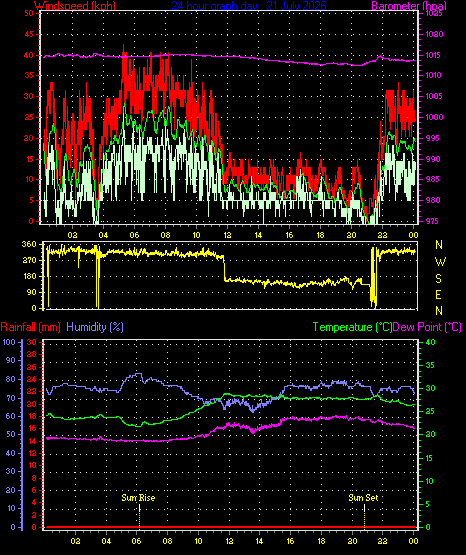Click the '270' wind direction axis value
Viewport: 466px width, 555px height.
29,260
